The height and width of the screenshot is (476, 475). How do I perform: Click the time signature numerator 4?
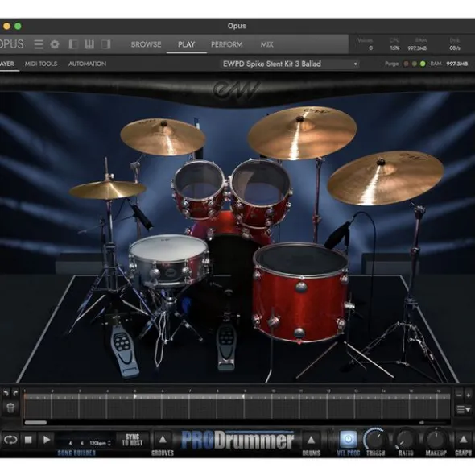pos(70,443)
